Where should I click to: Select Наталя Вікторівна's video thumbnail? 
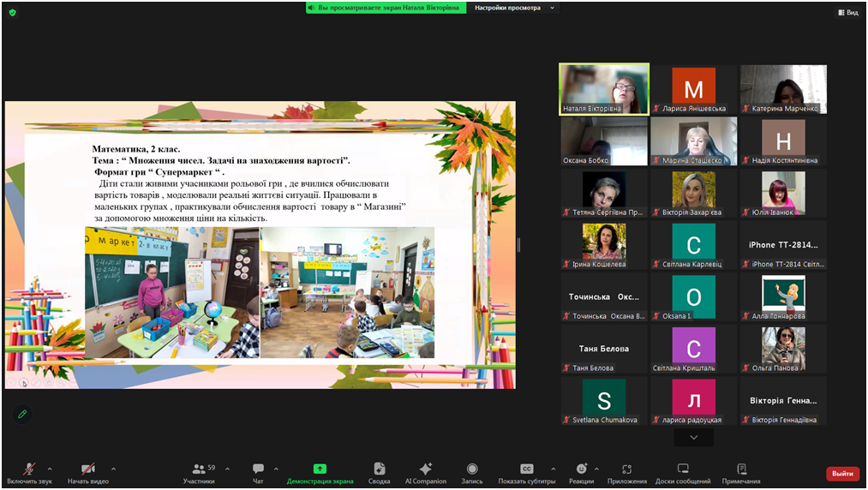pyautogui.click(x=604, y=89)
